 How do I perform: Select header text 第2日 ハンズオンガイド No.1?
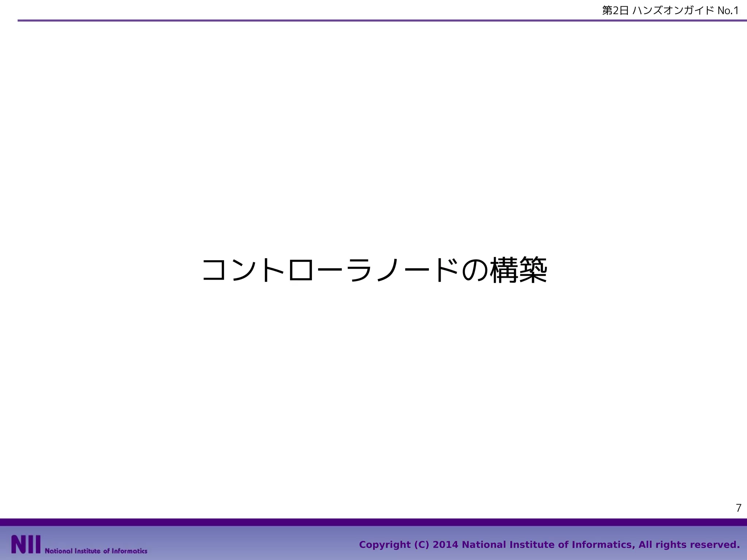tap(670, 11)
